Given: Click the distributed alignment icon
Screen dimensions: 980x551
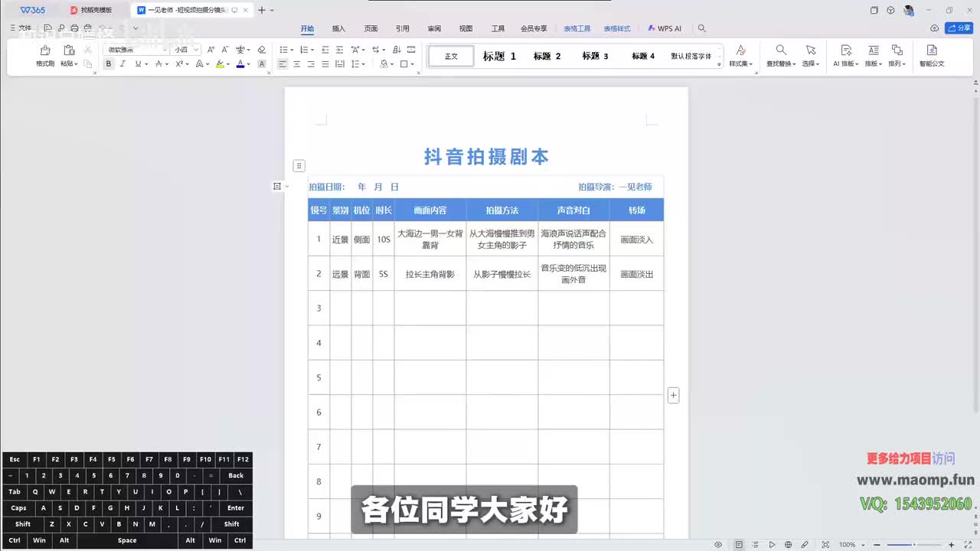Looking at the screenshot, I should pos(339,64).
